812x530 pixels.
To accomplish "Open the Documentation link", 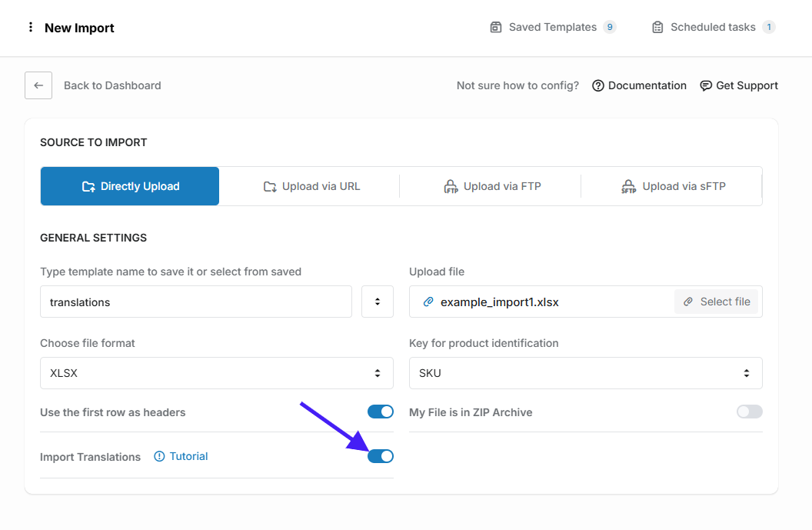I will (x=639, y=86).
